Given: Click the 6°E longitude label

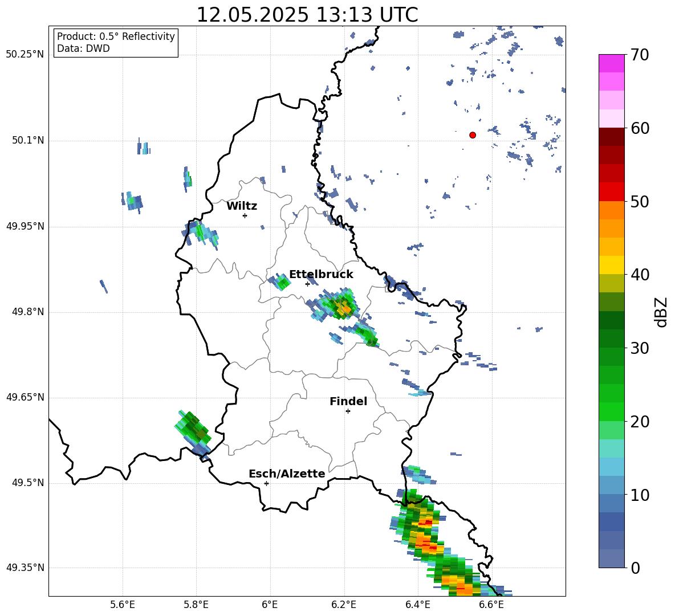Looking at the screenshot, I should [270, 605].
